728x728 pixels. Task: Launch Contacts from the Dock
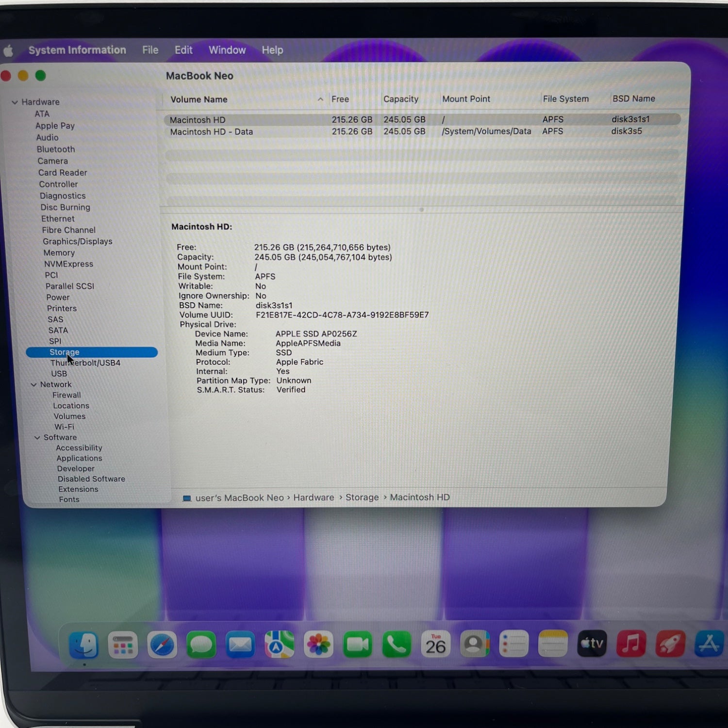[475, 644]
